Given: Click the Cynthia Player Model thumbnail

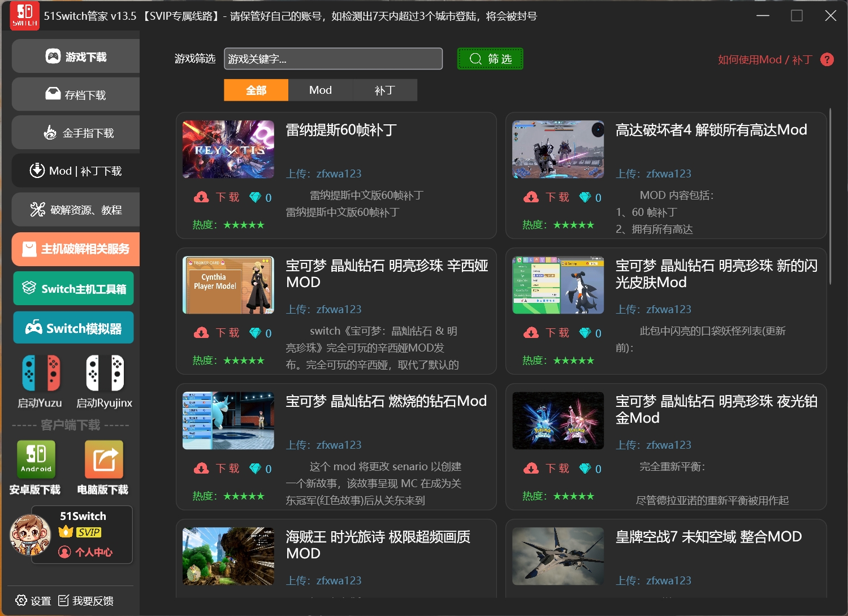Looking at the screenshot, I should 228,285.
